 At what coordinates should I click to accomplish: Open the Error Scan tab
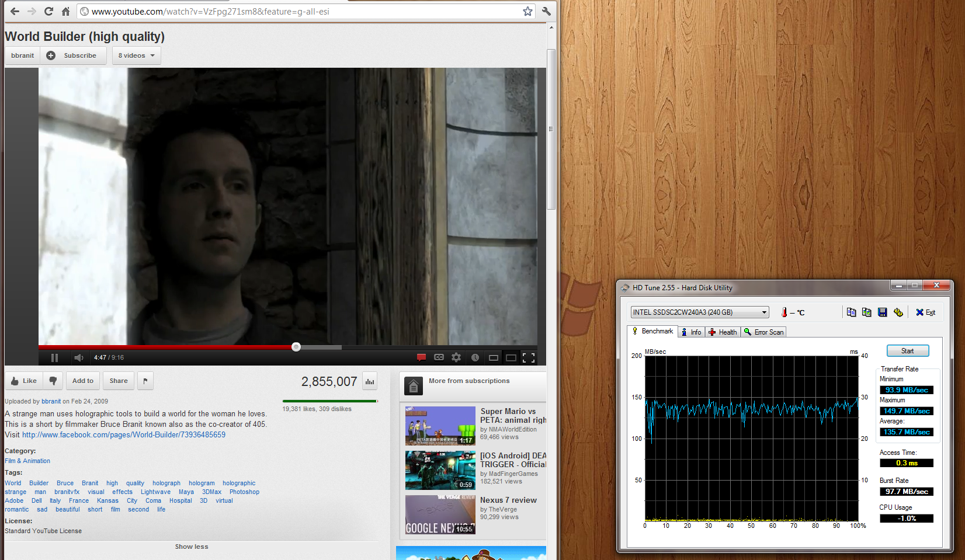pos(763,332)
